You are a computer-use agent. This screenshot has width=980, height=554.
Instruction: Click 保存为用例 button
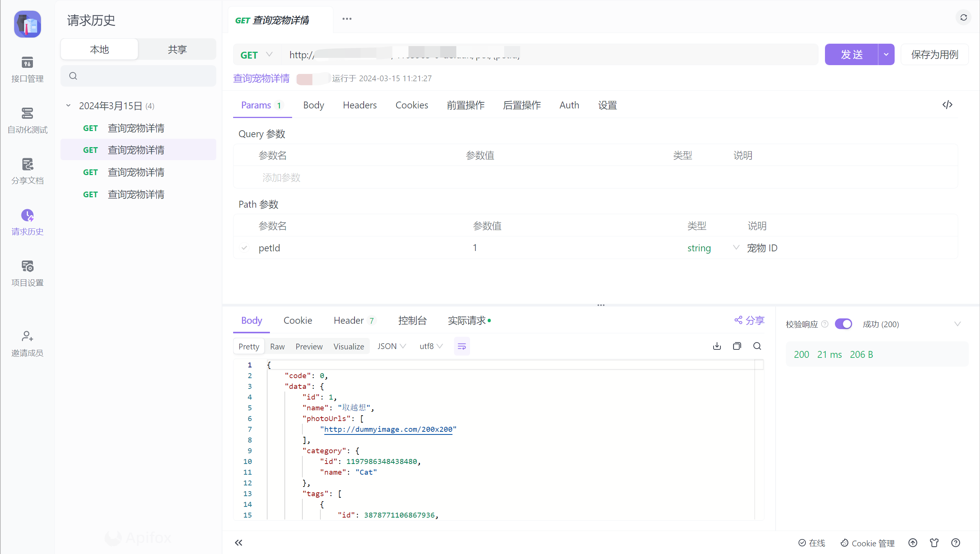point(935,54)
